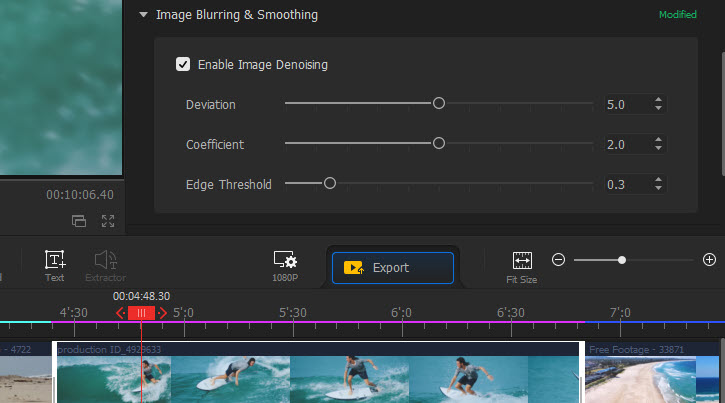This screenshot has width=725, height=403.
Task: Click the Deviation value input field
Action: 627,104
